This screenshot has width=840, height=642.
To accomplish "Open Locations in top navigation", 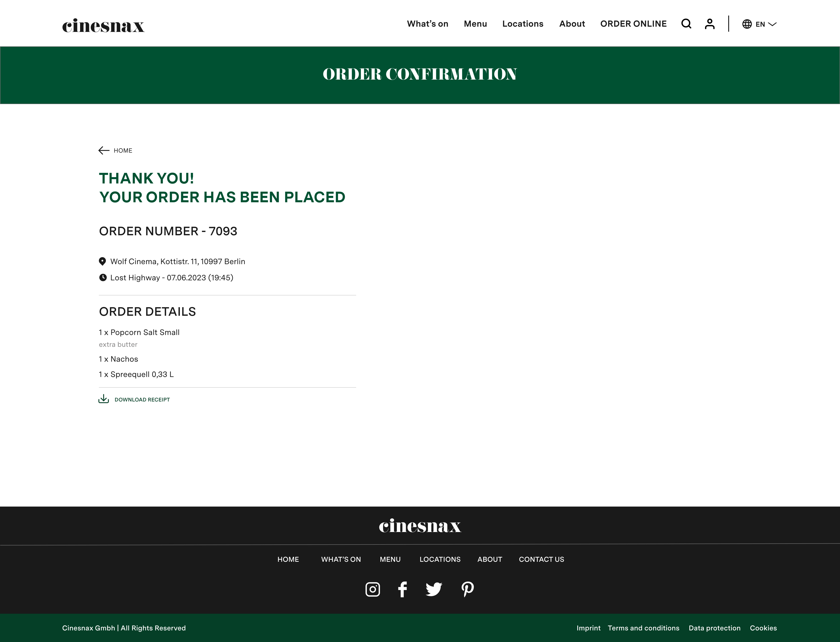I will click(523, 24).
